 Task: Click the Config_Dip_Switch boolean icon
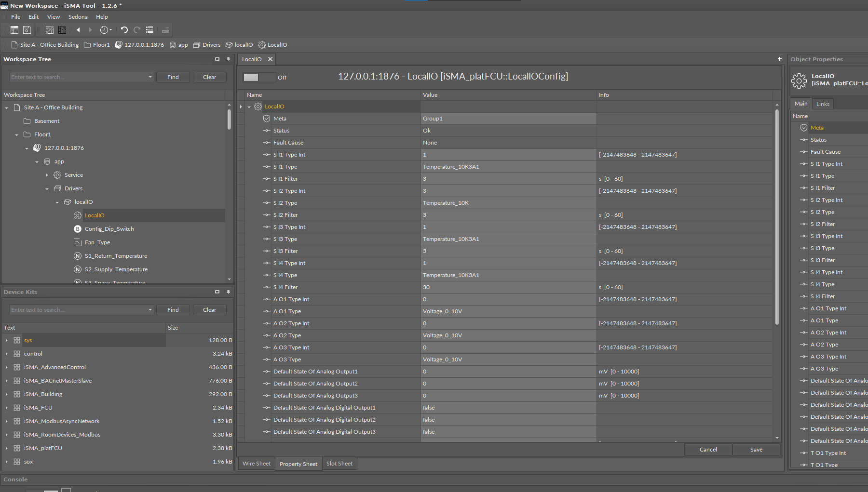coord(77,229)
